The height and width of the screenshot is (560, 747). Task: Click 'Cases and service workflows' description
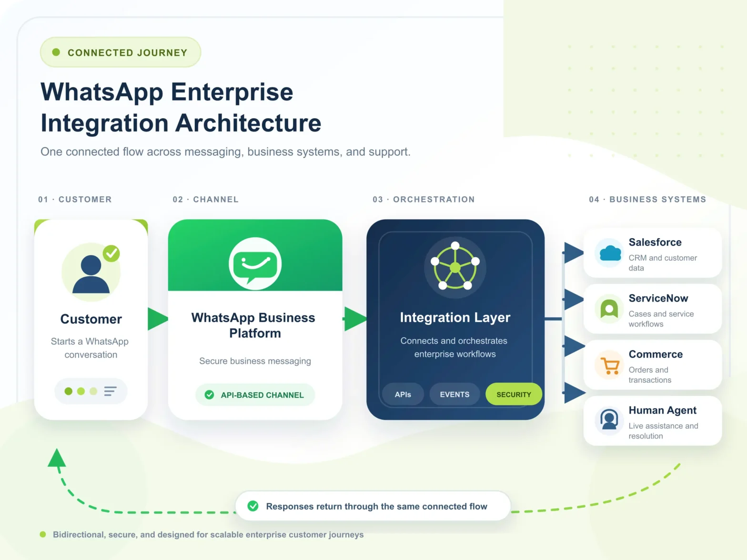pyautogui.click(x=661, y=319)
